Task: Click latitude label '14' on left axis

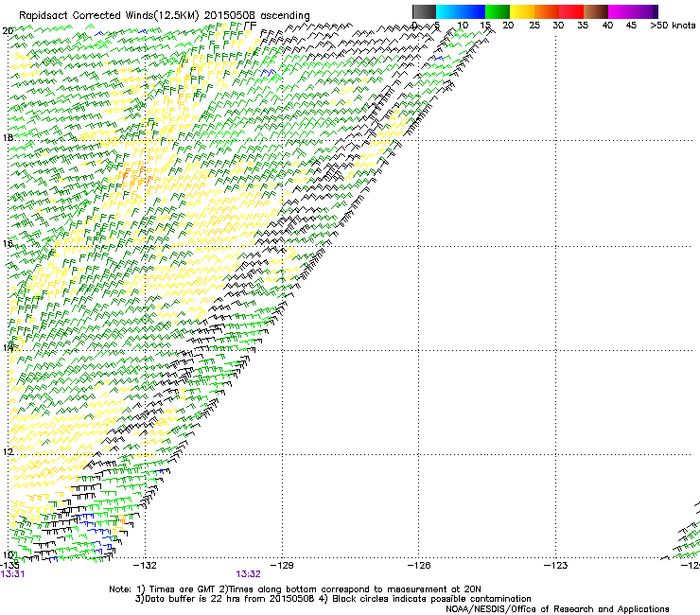Action: [8, 347]
